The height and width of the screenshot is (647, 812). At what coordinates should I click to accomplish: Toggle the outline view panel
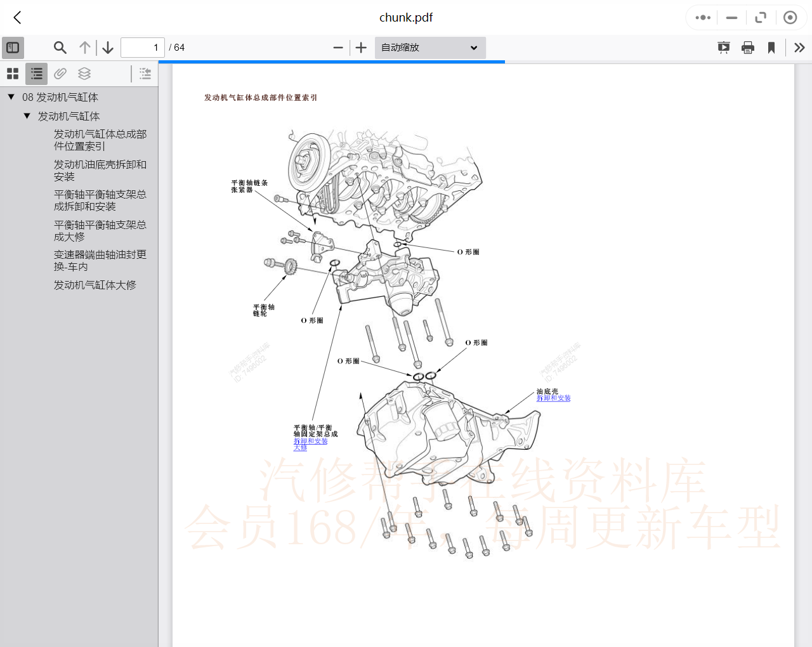point(36,74)
